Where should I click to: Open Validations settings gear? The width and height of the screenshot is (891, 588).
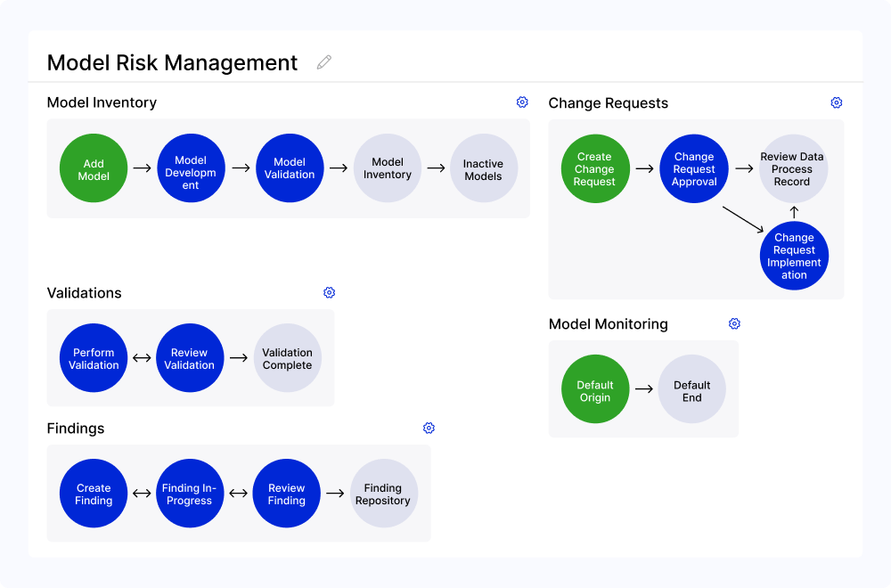[329, 292]
